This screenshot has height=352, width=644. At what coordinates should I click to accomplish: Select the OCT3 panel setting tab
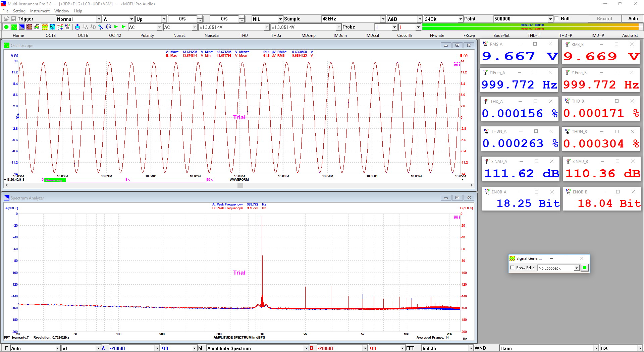[x=51, y=36]
